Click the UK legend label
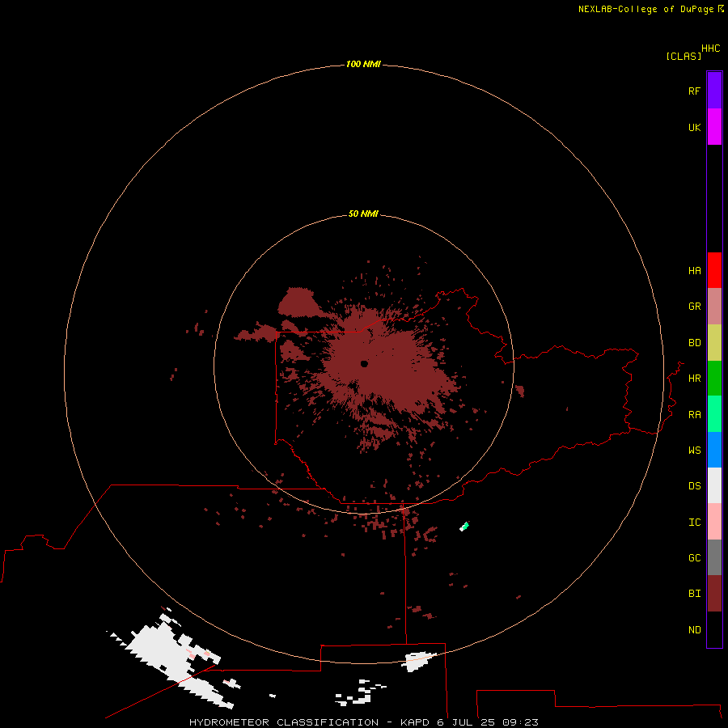This screenshot has width=728, height=728. (694, 127)
